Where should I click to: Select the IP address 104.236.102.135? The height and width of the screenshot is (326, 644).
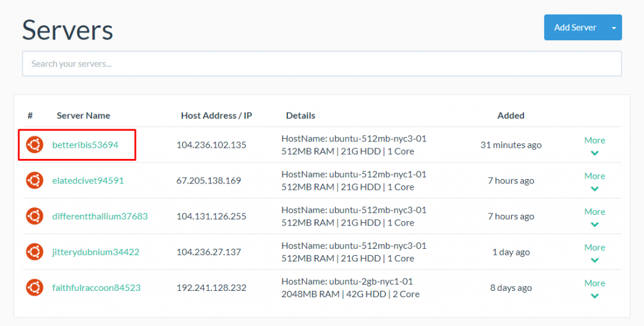pos(211,144)
